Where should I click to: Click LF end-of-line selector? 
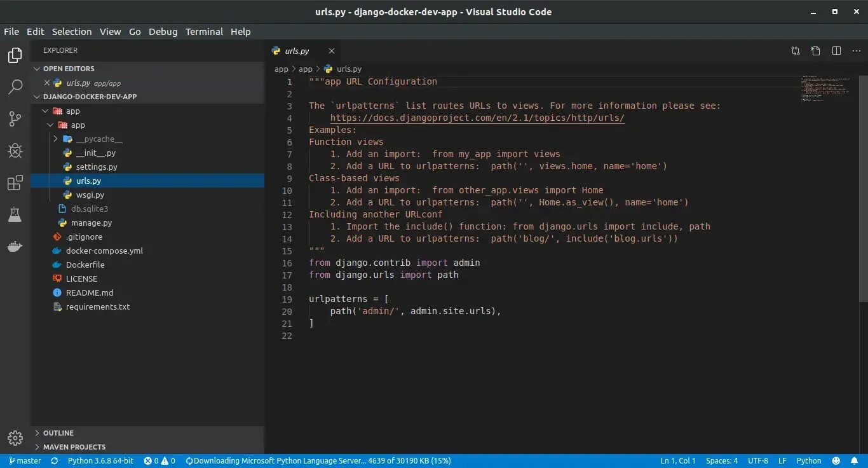click(783, 461)
